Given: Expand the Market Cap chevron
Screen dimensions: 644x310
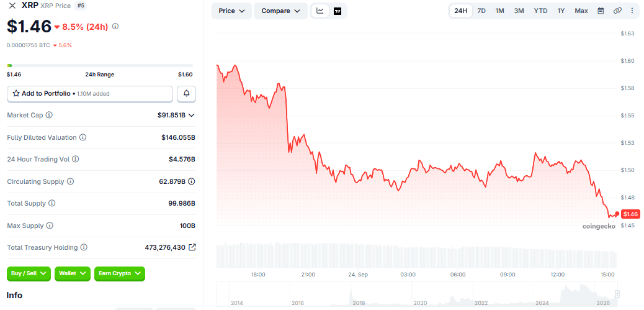Looking at the screenshot, I should click(x=191, y=116).
